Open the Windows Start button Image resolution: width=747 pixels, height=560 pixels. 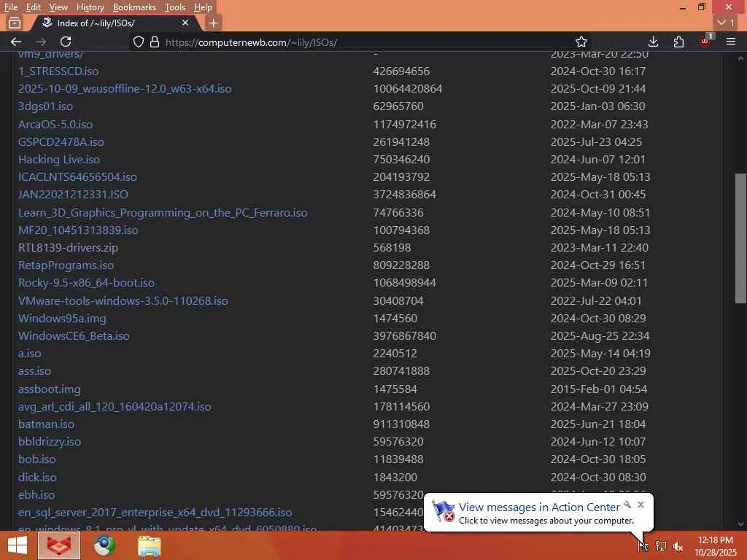(x=18, y=545)
